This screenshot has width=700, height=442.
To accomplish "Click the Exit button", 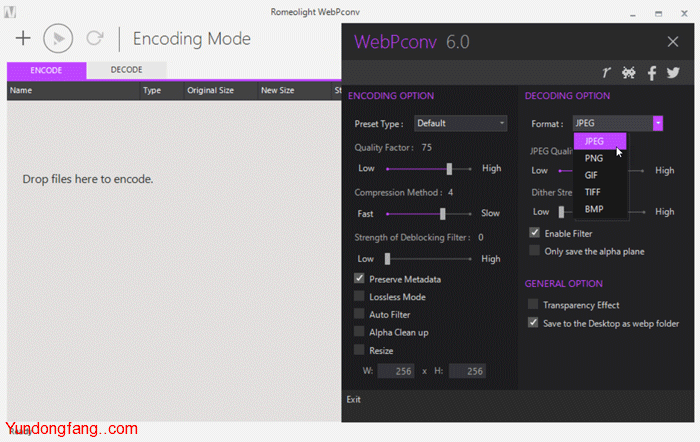I will (x=354, y=400).
